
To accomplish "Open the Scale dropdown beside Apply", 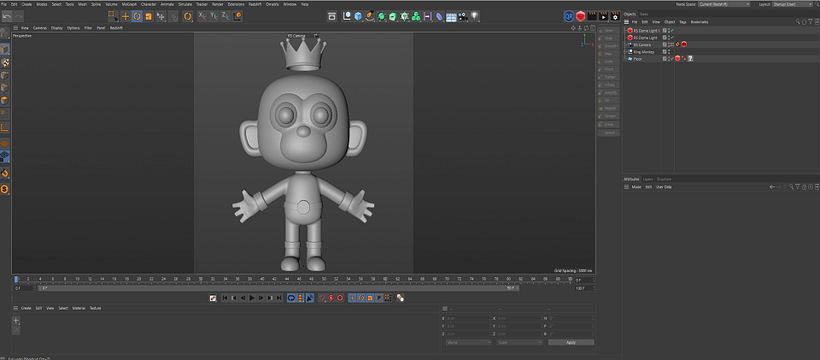I will tap(520, 342).
